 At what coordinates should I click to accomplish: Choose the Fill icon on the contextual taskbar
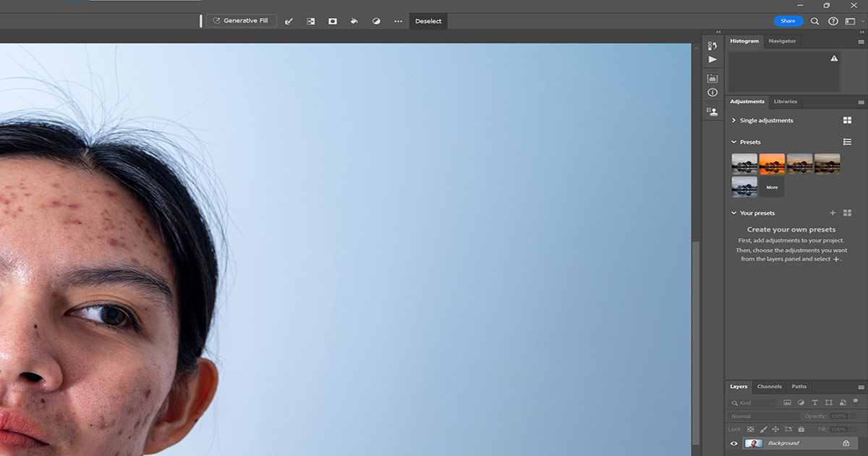(354, 20)
